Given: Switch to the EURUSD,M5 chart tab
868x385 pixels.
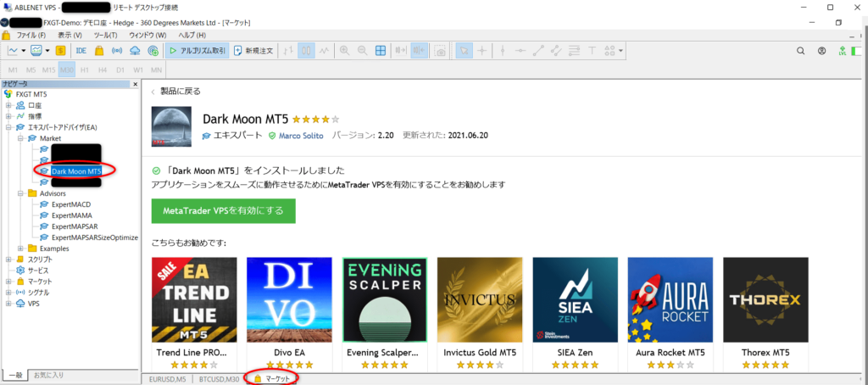Looking at the screenshot, I should (167, 379).
